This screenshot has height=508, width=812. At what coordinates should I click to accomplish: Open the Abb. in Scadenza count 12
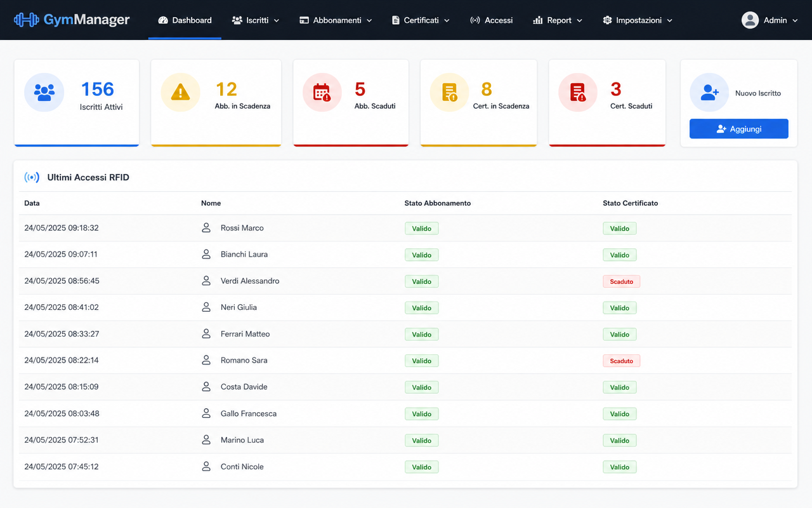[226, 89]
